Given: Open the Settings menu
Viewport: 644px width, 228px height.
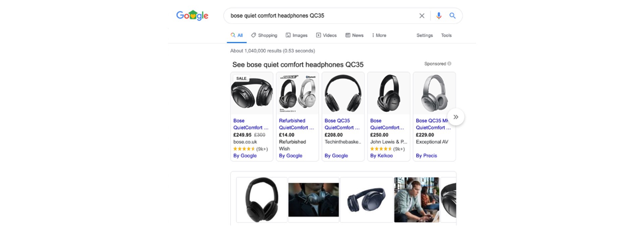Looking at the screenshot, I should 425,35.
